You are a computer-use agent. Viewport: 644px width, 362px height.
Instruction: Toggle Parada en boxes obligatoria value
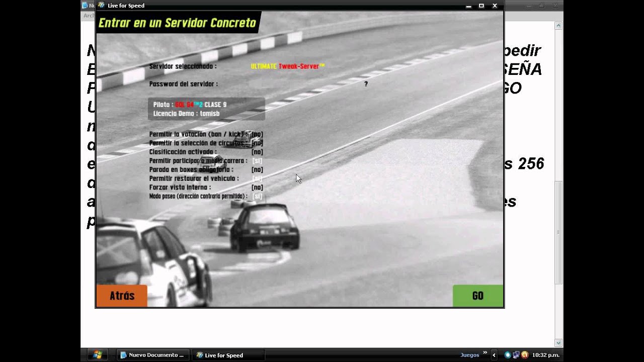tap(257, 169)
